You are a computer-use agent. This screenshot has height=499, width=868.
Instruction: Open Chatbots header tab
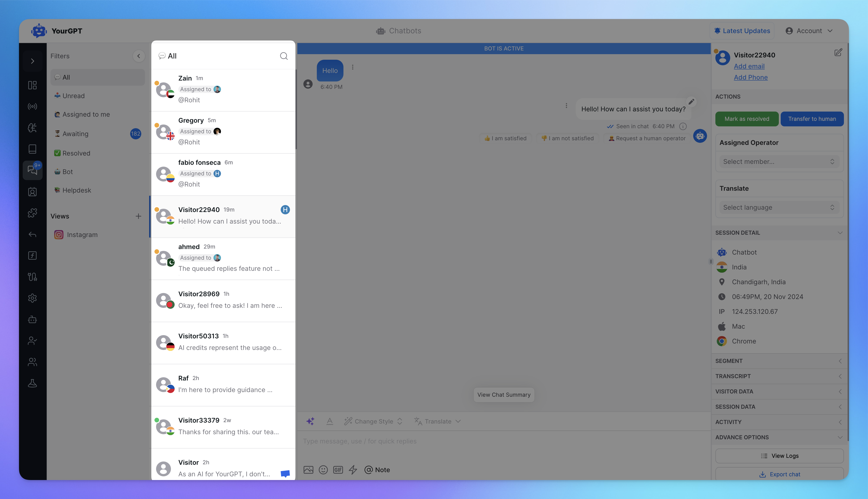398,31
